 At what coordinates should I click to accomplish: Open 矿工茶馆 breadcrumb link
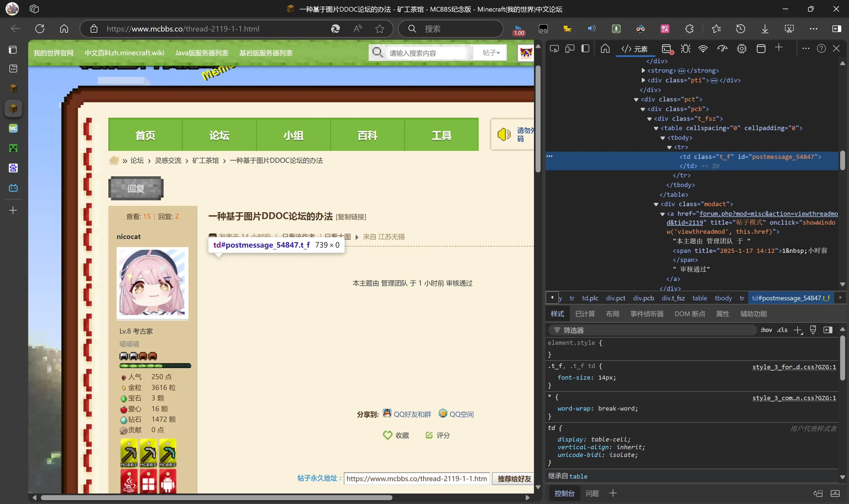point(205,160)
